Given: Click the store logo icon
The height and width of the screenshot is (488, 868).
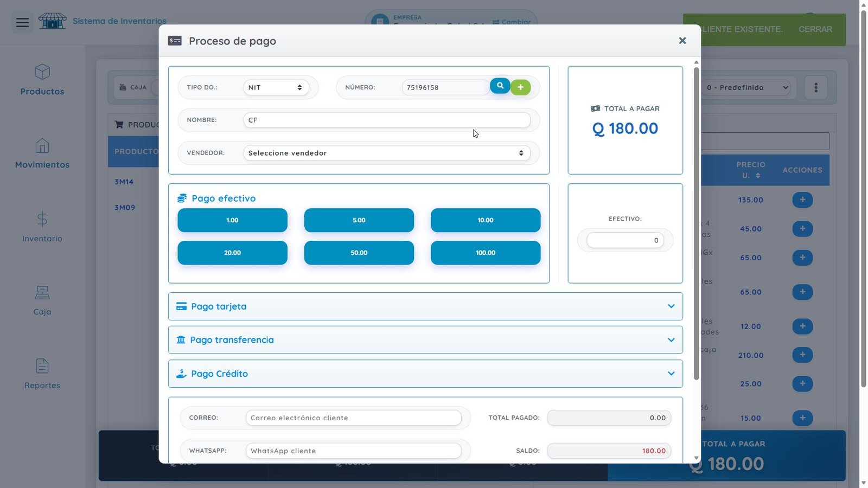Looking at the screenshot, I should click(53, 21).
